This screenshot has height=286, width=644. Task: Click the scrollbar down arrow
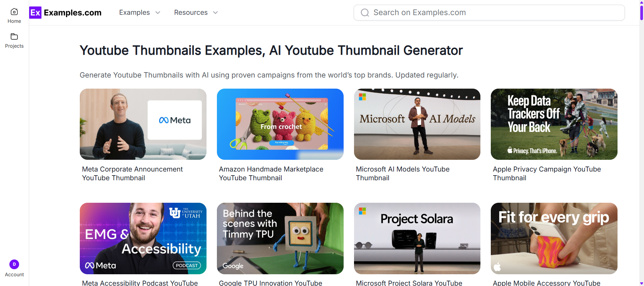(641, 283)
